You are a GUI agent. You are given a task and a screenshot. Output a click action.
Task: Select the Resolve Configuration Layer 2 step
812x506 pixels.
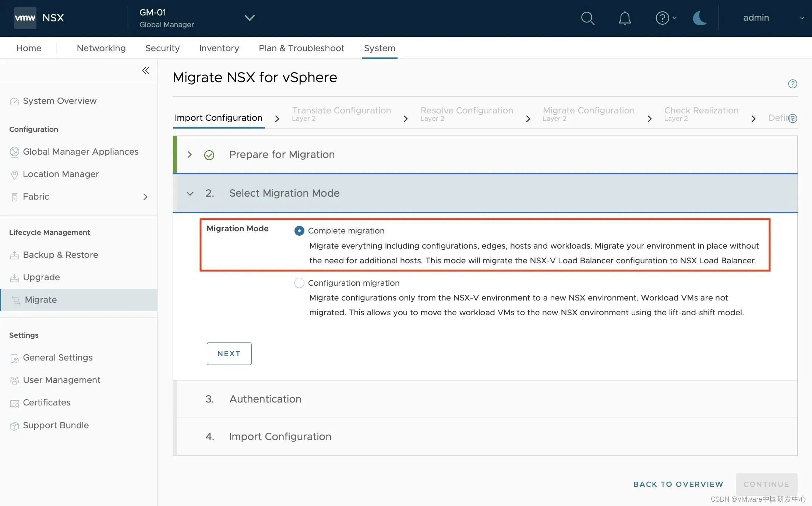(x=467, y=114)
